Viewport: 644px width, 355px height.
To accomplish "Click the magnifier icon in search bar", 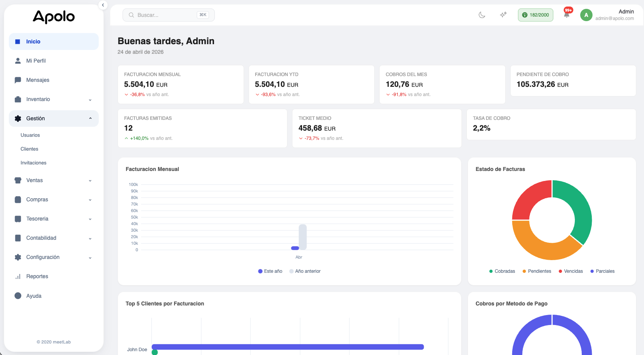I will (131, 15).
